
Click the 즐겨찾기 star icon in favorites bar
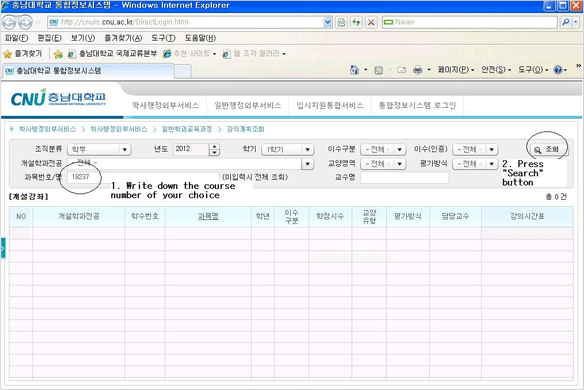[7, 54]
